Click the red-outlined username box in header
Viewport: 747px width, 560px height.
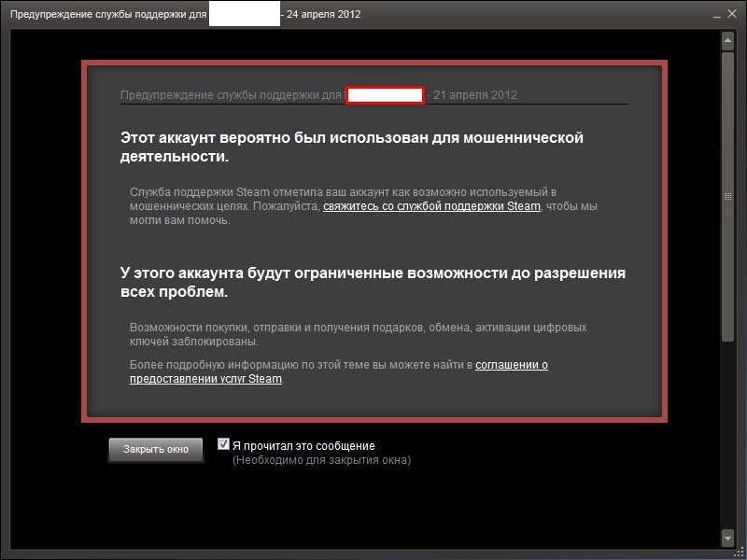(x=386, y=95)
